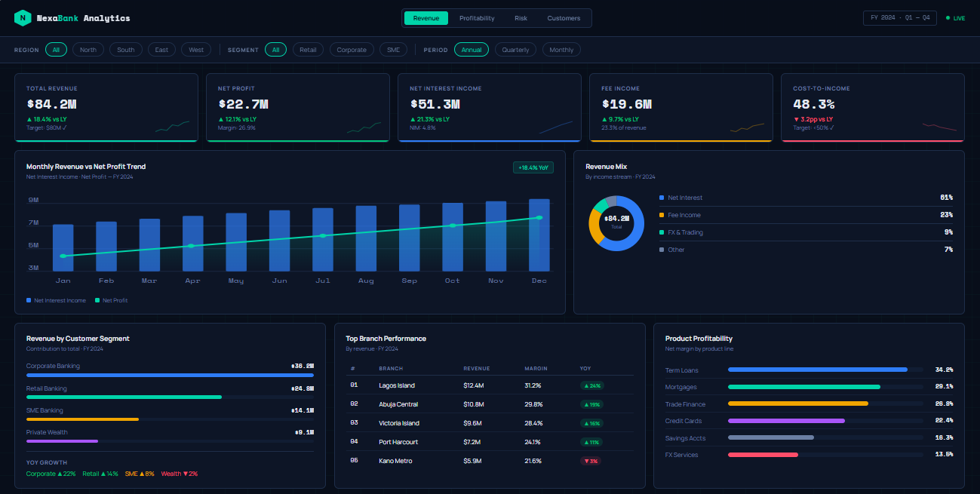
Task: Click the Lagos Island branch name
Action: 397,385
